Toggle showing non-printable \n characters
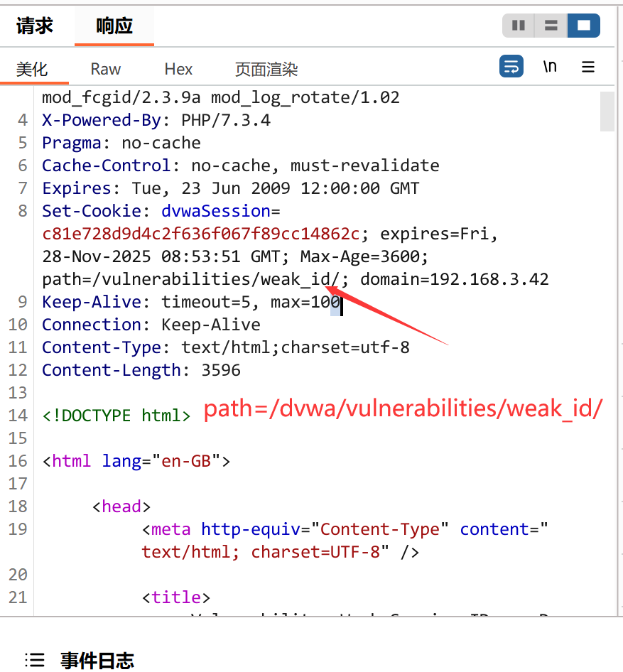The width and height of the screenshot is (623, 672). point(550,67)
